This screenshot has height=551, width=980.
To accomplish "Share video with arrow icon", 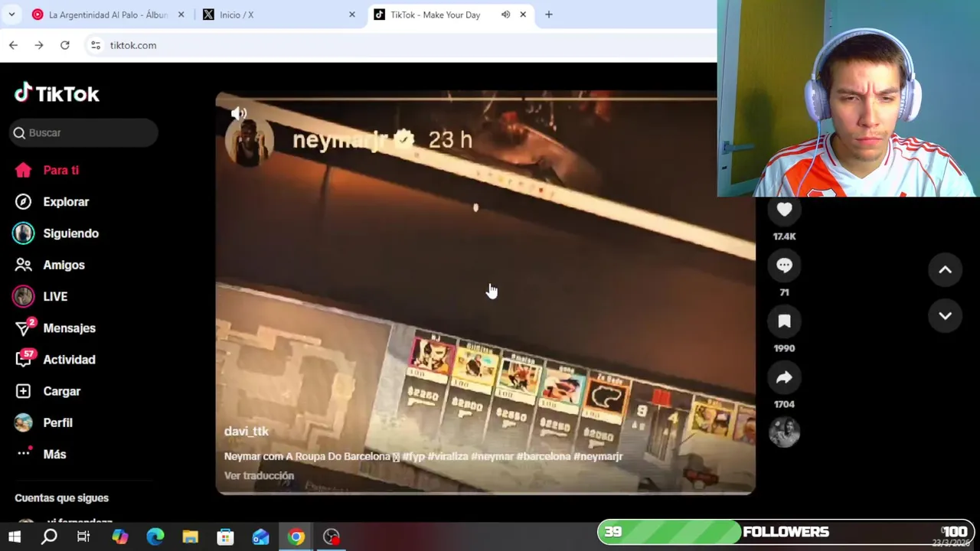I will pos(784,377).
